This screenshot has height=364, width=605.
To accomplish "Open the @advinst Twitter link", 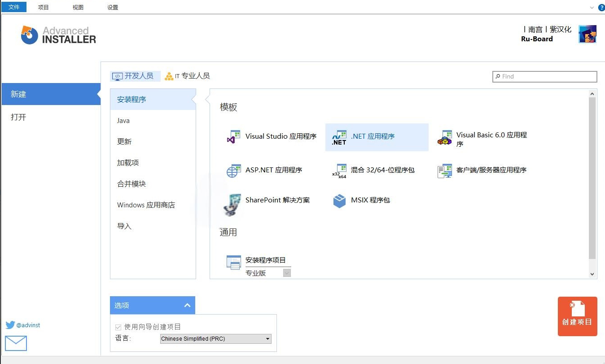I will 23,325.
